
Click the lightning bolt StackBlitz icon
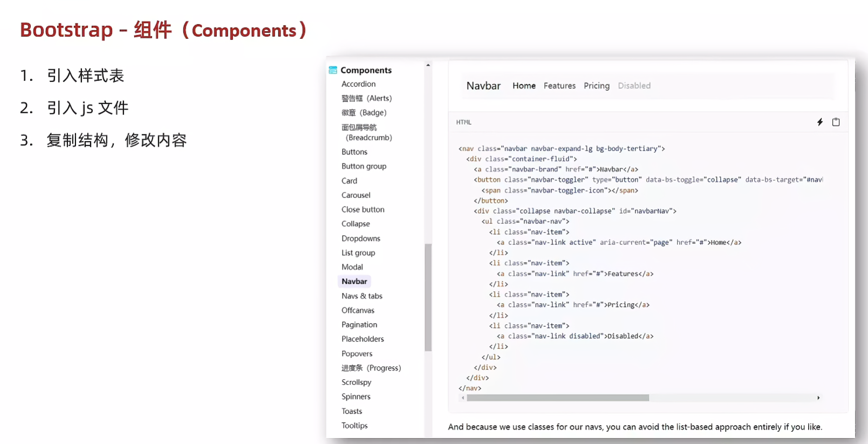pyautogui.click(x=820, y=122)
